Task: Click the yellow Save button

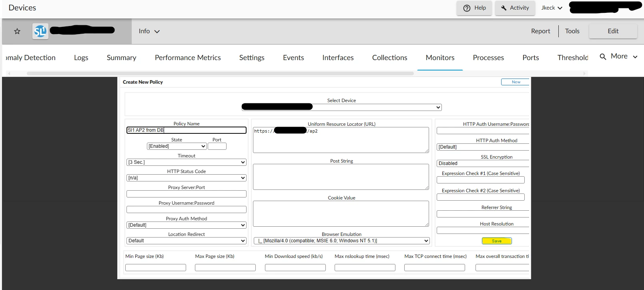Action: coord(497,241)
